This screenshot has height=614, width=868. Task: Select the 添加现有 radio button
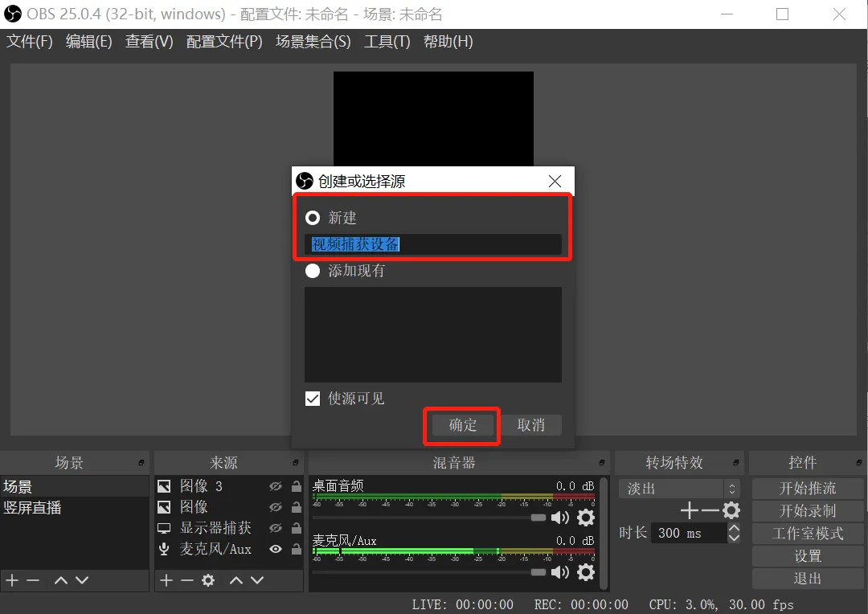313,271
